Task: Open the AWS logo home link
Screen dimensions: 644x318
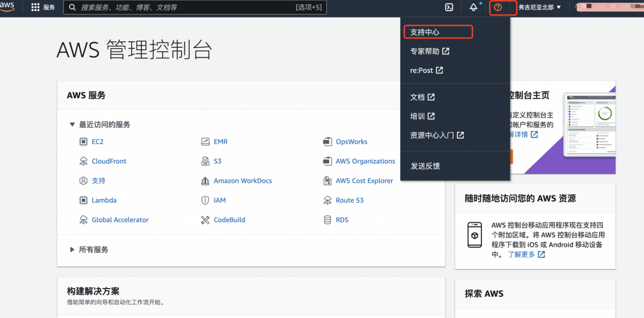Action: point(8,7)
